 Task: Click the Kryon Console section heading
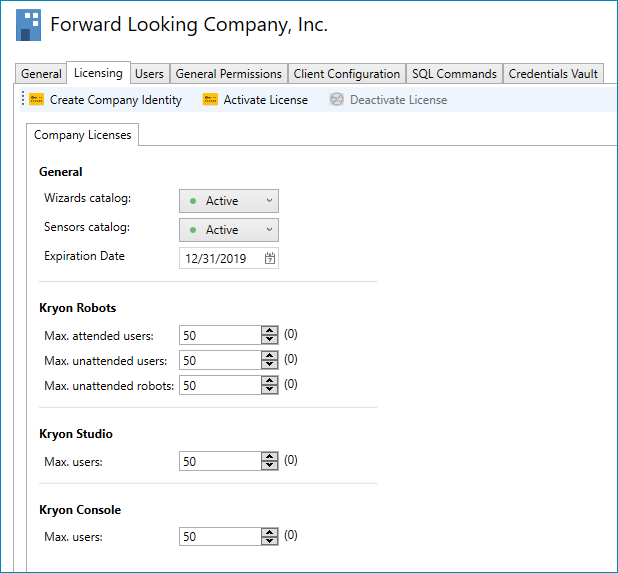[x=80, y=510]
